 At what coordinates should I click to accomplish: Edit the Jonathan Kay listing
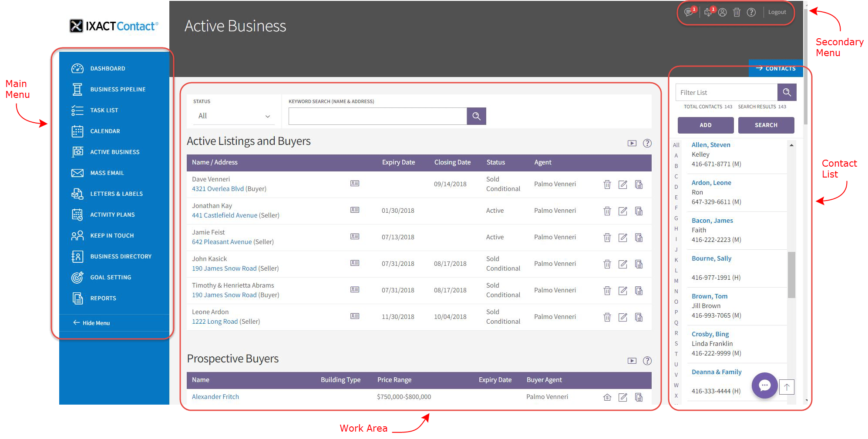coord(623,211)
